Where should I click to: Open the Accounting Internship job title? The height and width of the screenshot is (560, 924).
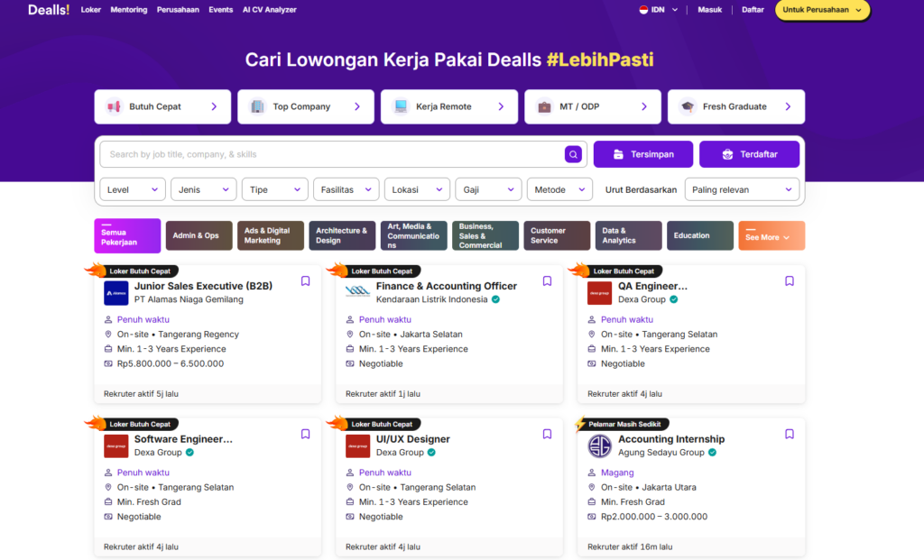pos(671,438)
